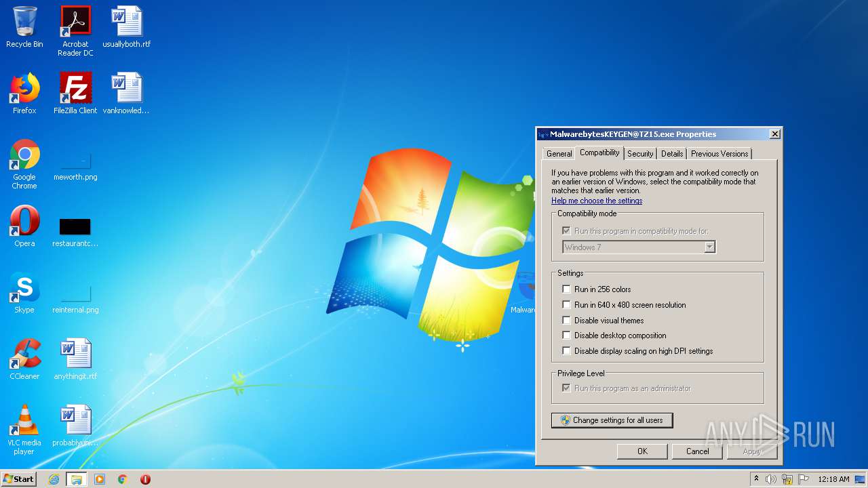Confirm with the OK button
The width and height of the screenshot is (868, 488).
(x=642, y=451)
